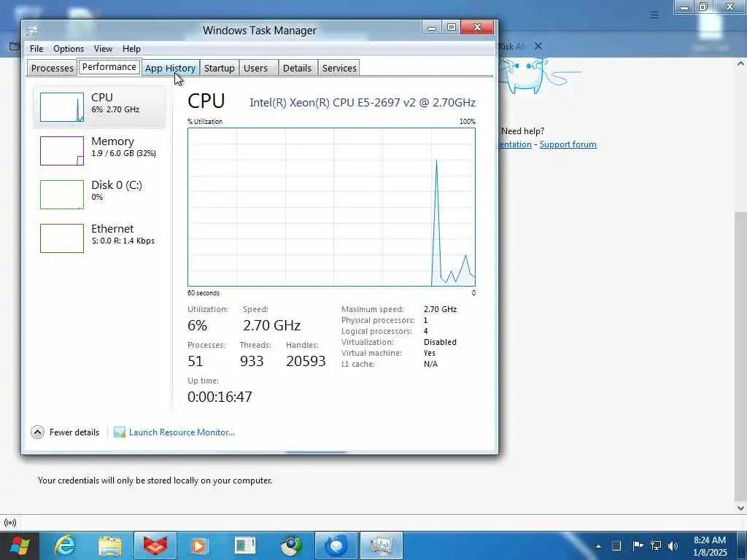The width and height of the screenshot is (747, 560).
Task: Open the App History tab
Action: (170, 68)
